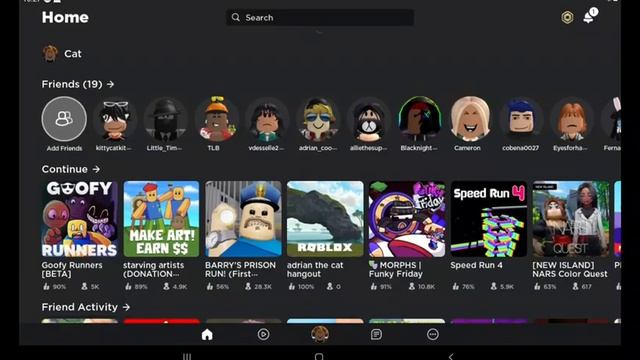Open friend Little_Tim avatar
This screenshot has width=640, height=360.
(165, 119)
